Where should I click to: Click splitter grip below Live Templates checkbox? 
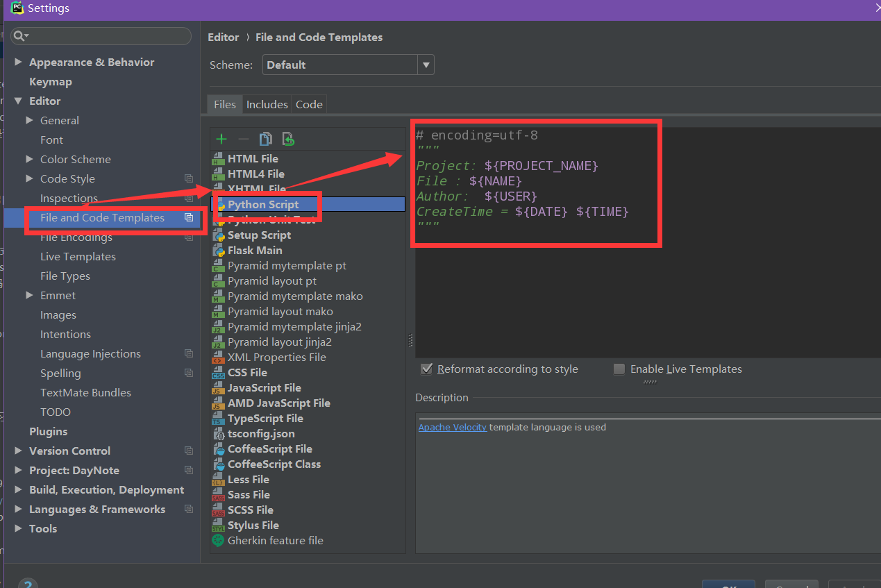(650, 382)
